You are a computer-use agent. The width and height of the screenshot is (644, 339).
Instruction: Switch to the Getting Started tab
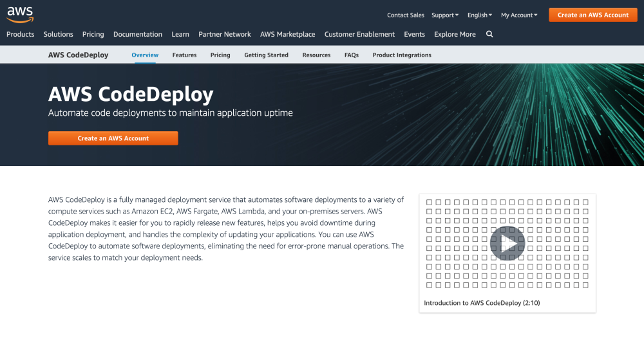(266, 55)
